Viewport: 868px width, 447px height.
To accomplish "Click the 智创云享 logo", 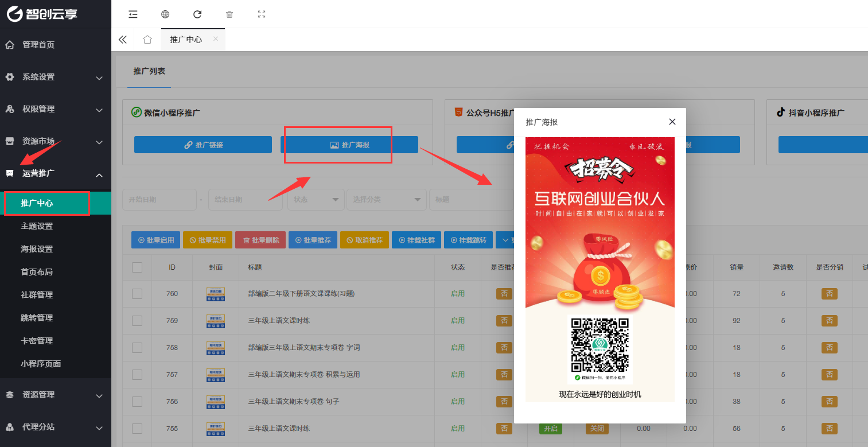I will (42, 14).
